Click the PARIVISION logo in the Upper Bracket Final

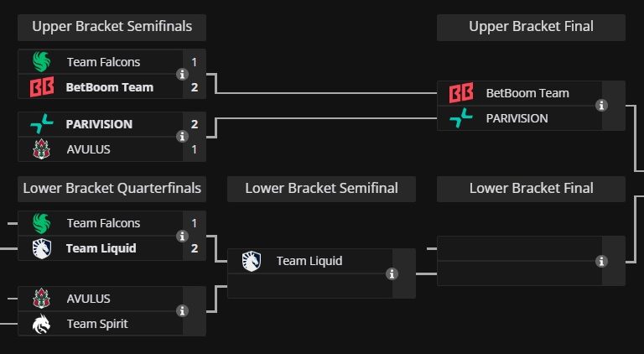460,118
